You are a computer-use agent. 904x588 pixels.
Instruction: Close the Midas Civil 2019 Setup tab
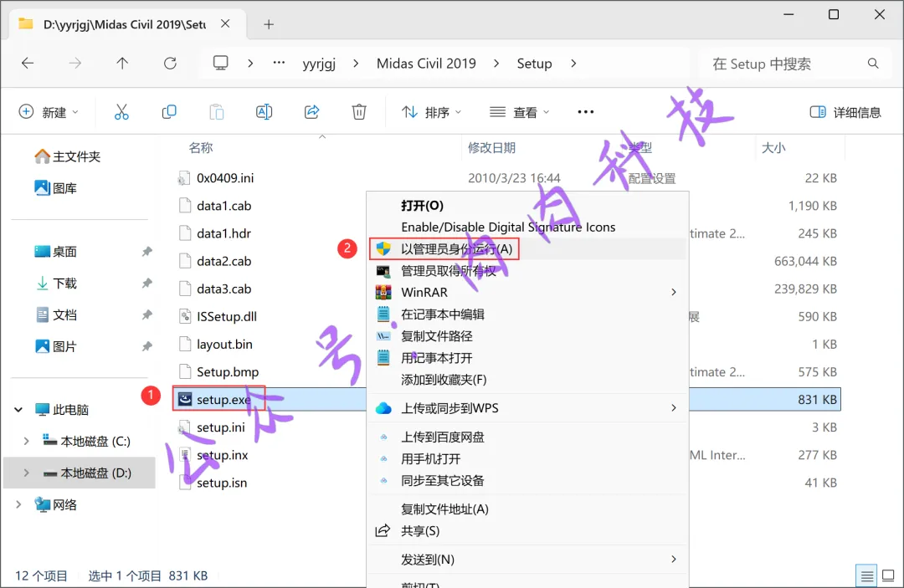(x=225, y=23)
